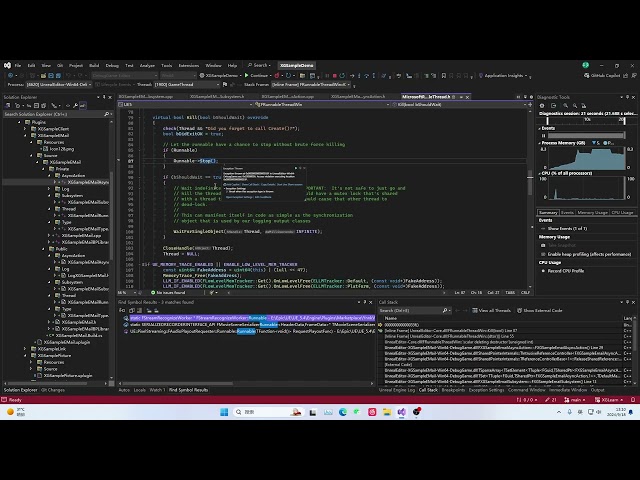Click the Windows Start button

pyautogui.click(x=224, y=412)
